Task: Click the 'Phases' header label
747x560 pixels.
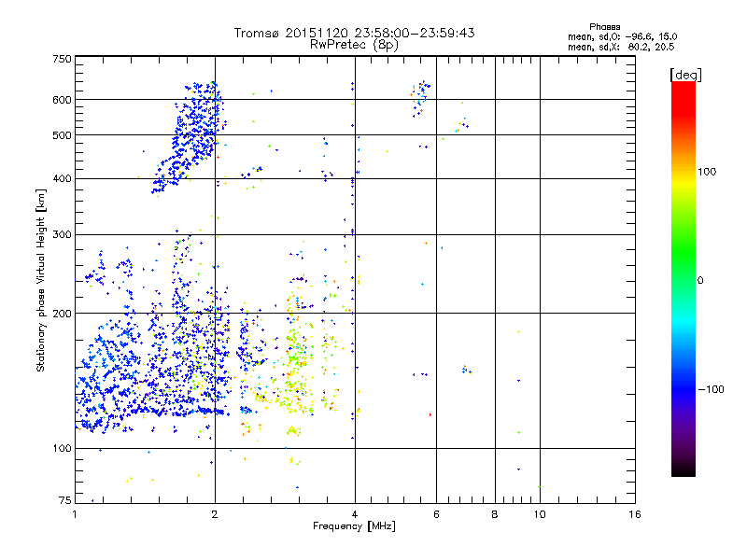Action: pos(604,27)
